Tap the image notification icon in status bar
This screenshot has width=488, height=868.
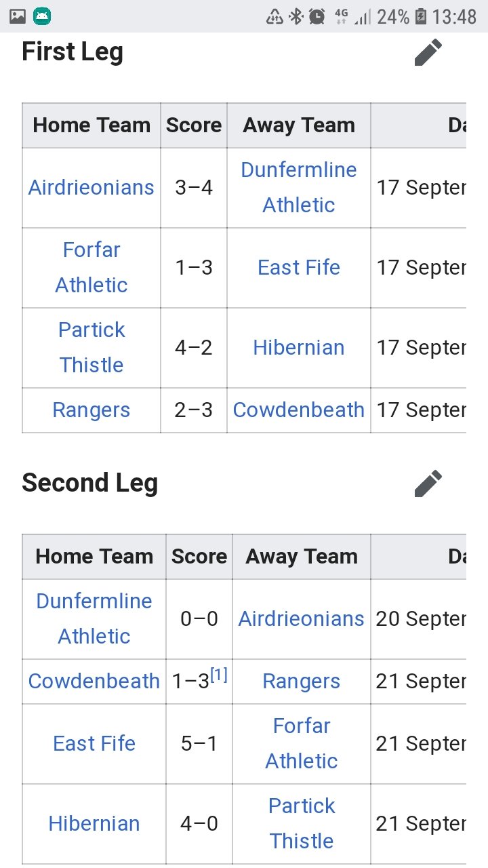tap(18, 16)
